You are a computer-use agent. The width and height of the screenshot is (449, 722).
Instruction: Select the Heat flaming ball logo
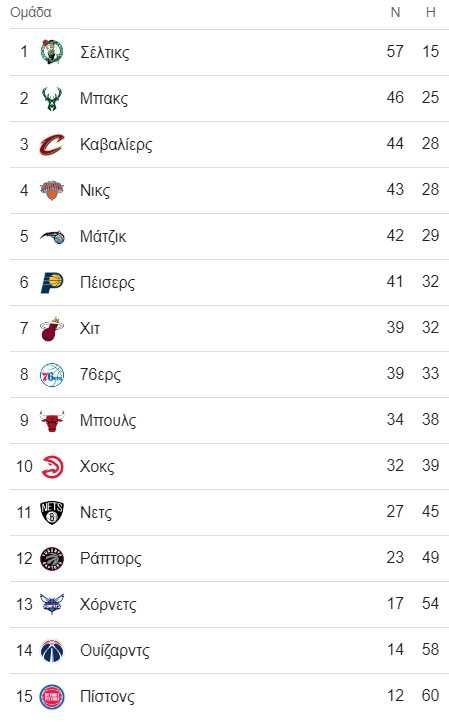[x=52, y=328]
